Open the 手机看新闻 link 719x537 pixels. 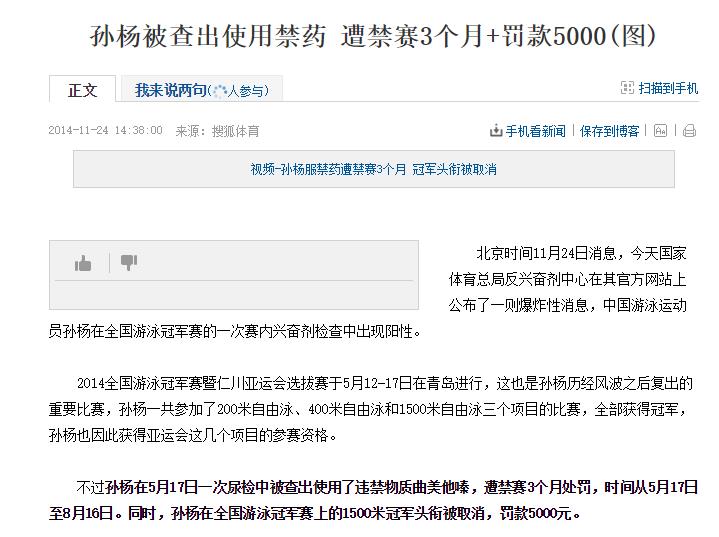(536, 131)
